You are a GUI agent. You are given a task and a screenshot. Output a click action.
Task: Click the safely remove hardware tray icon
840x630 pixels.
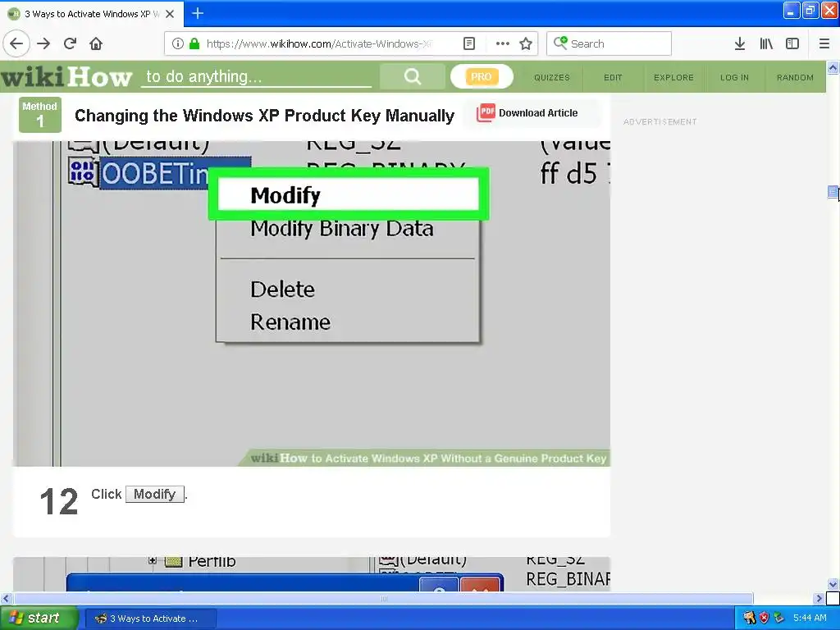[x=778, y=618]
